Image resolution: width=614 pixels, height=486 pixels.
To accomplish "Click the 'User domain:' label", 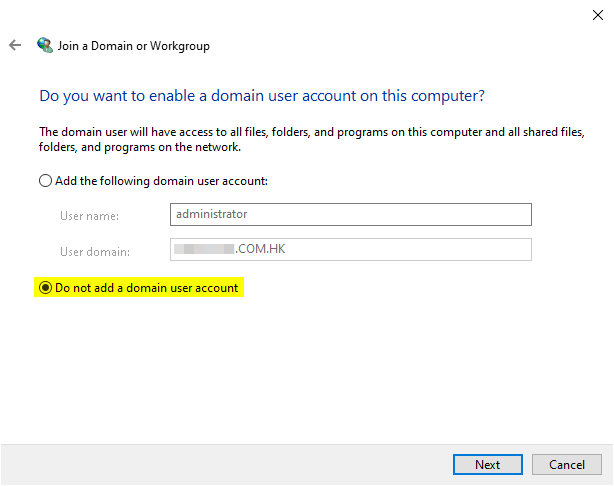I will coord(95,250).
